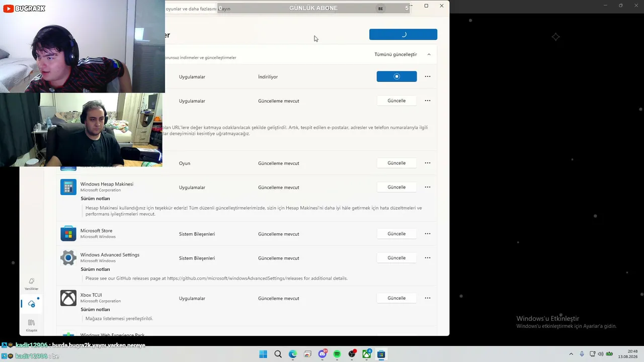The height and width of the screenshot is (362, 644).
Task: Click Sürüm notları under Xbox TCUI
Action: click(x=95, y=310)
